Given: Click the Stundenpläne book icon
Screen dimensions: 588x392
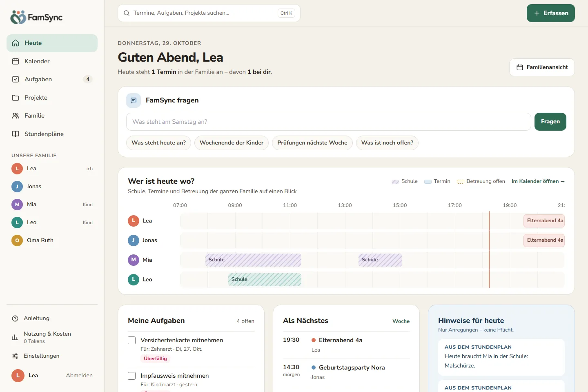Looking at the screenshot, I should pos(16,134).
